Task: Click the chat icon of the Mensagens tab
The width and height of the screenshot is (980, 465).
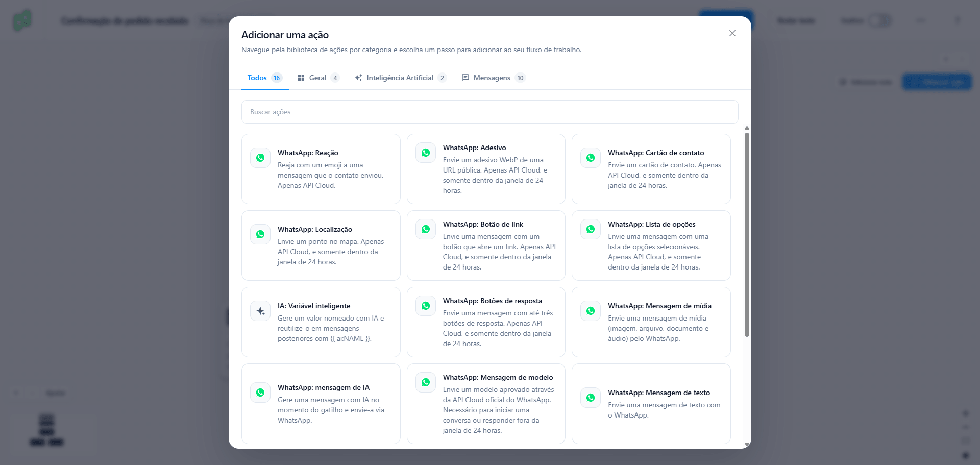Action: click(x=465, y=78)
